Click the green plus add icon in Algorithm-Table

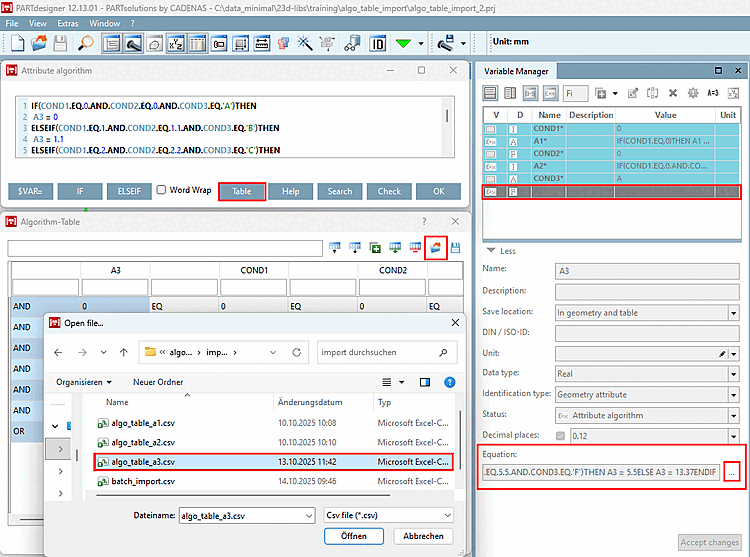[375, 248]
